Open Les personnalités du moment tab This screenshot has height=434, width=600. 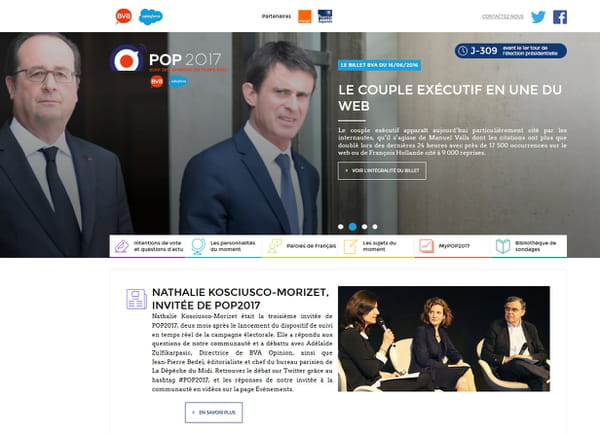click(x=223, y=246)
